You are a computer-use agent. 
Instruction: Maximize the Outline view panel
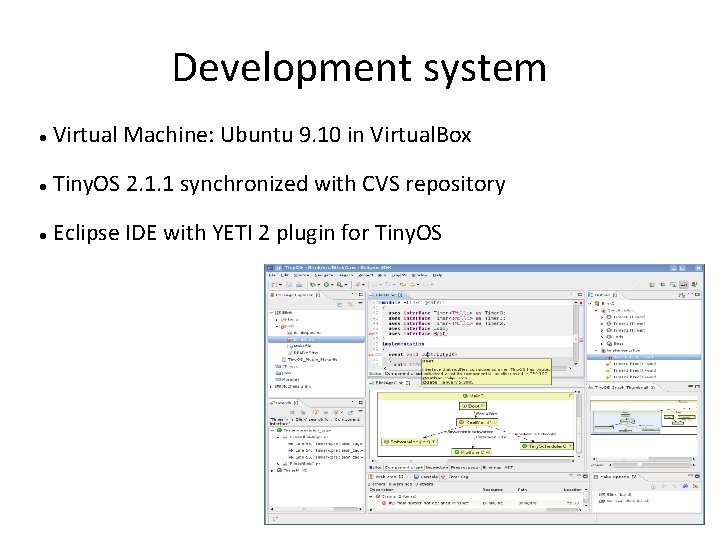[x=697, y=295]
